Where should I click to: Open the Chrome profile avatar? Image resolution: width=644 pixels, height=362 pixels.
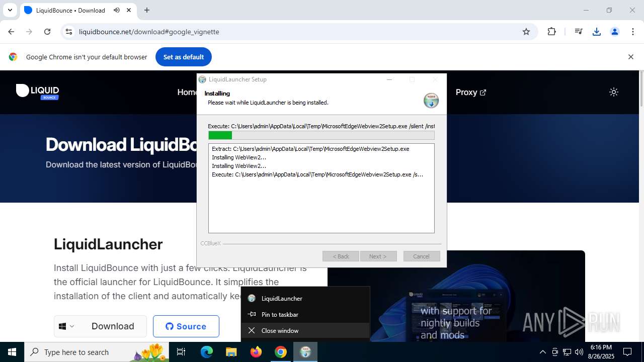[615, 32]
